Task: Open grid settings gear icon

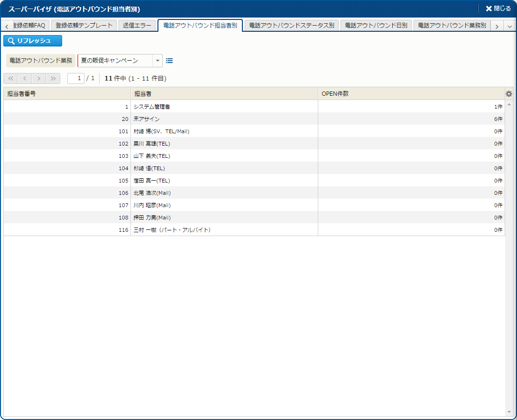Action: 509,94
